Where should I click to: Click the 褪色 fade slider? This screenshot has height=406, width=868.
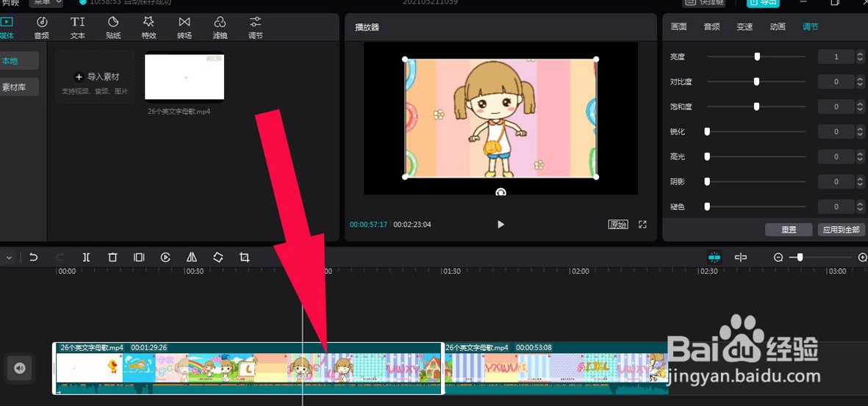click(756, 206)
